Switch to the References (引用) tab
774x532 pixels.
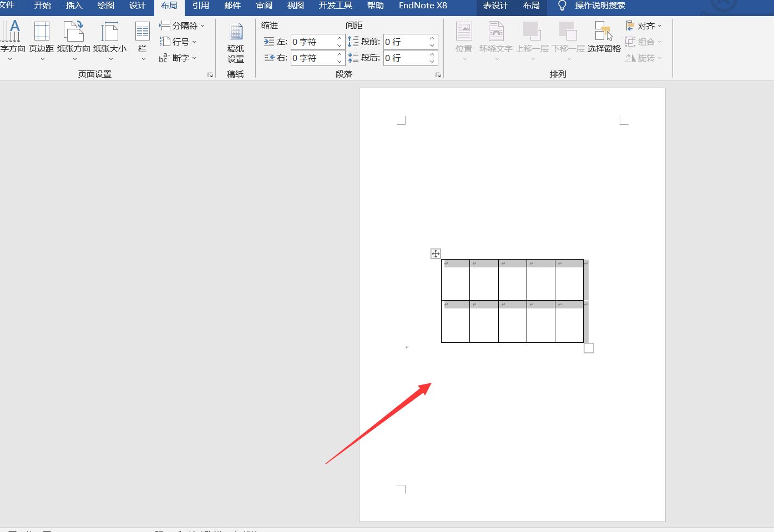[201, 6]
